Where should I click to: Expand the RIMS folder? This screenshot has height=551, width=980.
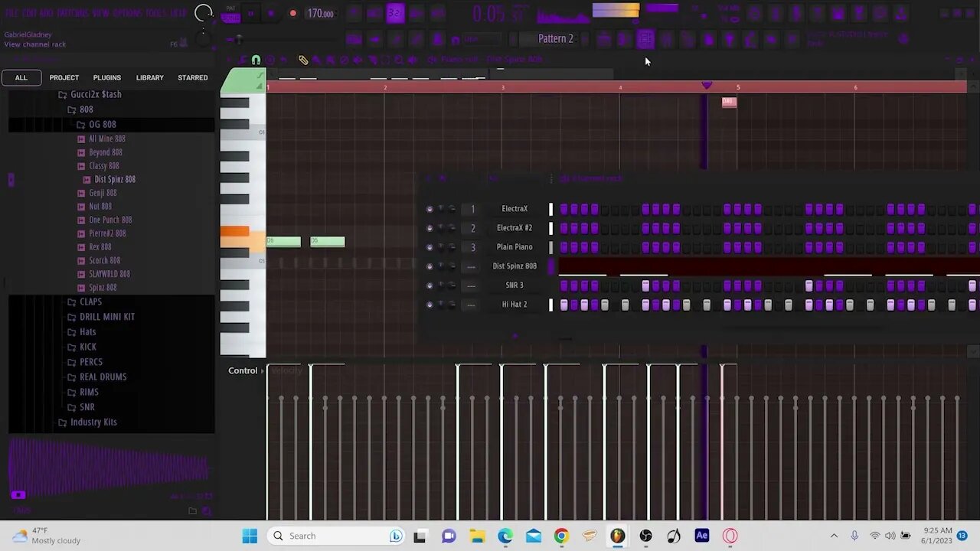pyautogui.click(x=83, y=392)
